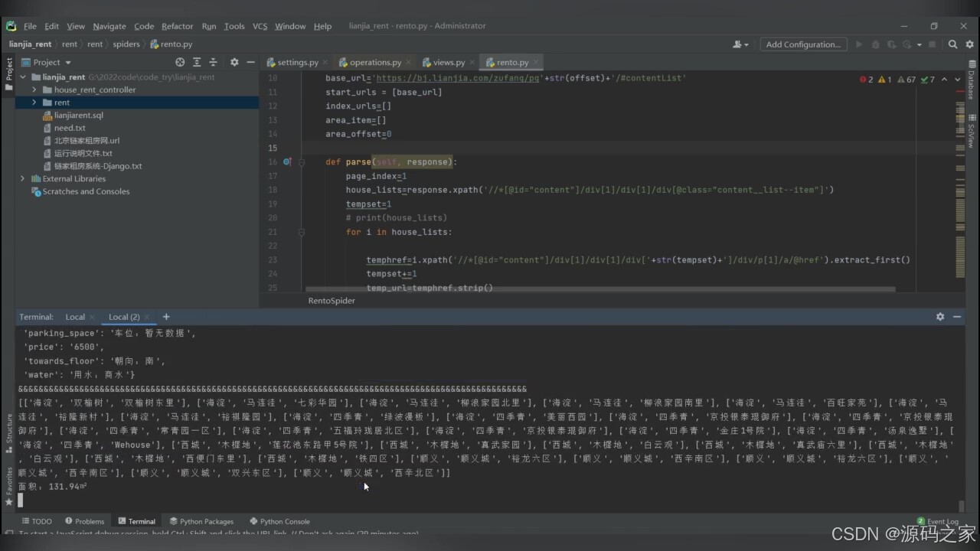
Task: Click terminal vertical scrollbar
Action: point(962,506)
